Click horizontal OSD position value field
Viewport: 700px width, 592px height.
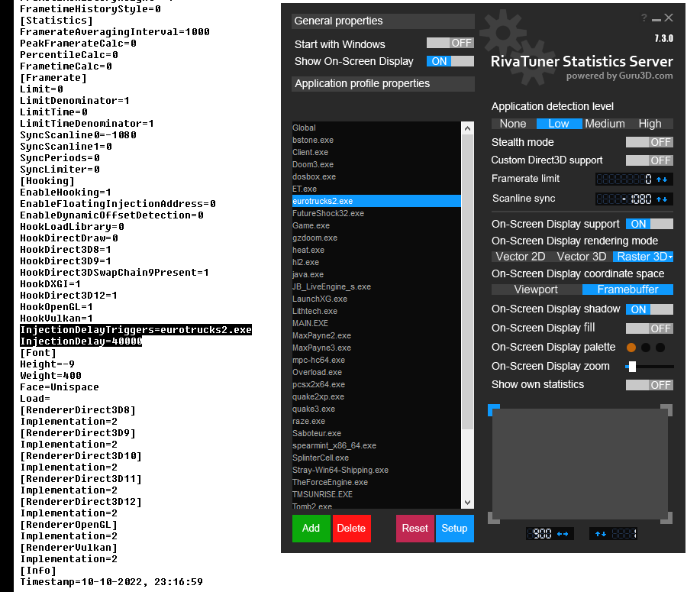(540, 533)
